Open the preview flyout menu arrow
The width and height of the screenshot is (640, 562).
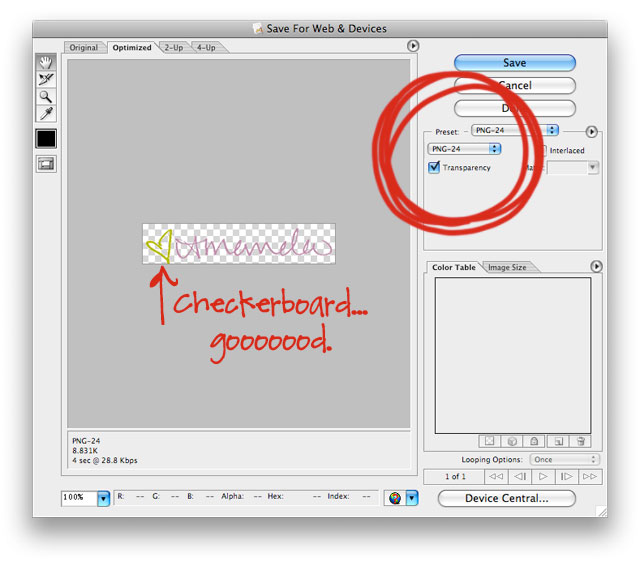coord(413,46)
